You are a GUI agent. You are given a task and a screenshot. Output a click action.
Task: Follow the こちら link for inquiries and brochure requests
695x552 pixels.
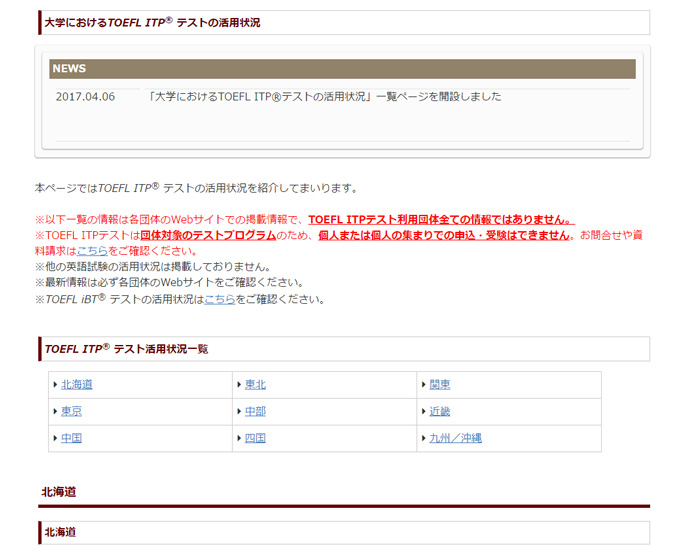pos(92,251)
